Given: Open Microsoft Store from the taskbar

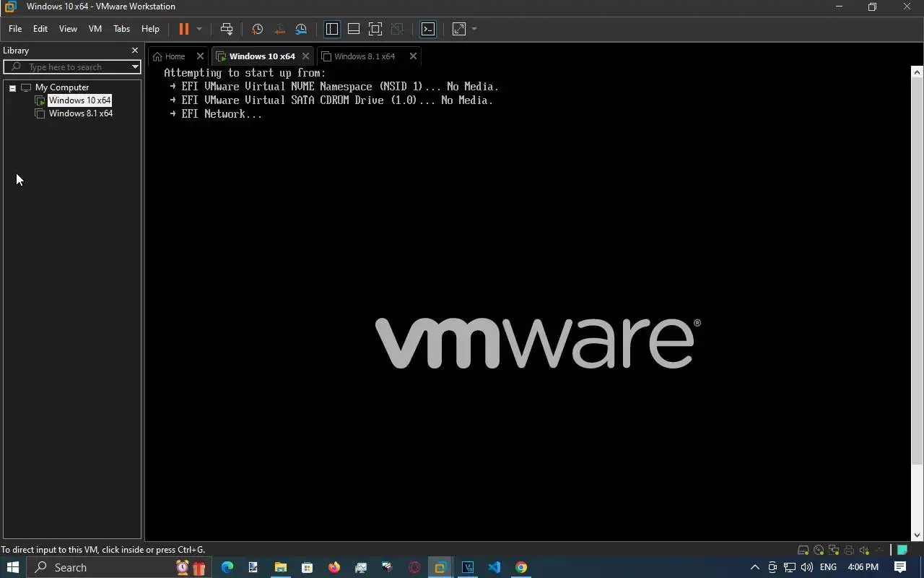Looking at the screenshot, I should point(307,567).
